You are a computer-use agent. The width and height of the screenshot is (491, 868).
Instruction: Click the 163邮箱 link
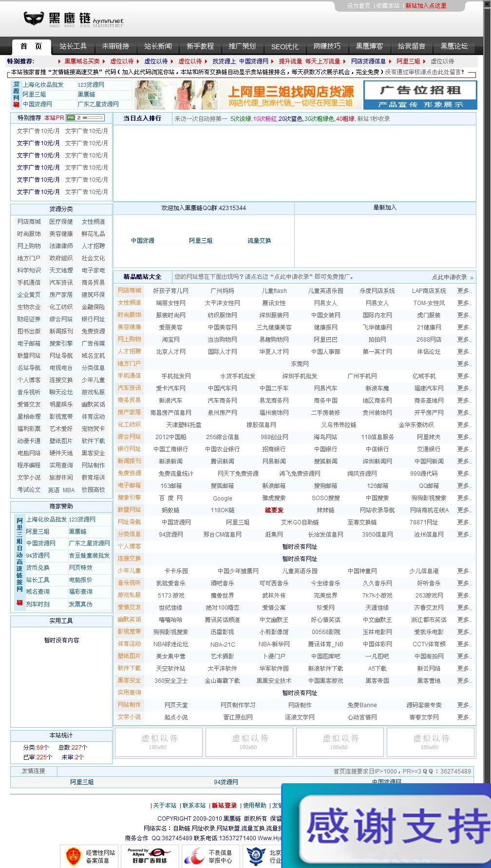point(170,486)
